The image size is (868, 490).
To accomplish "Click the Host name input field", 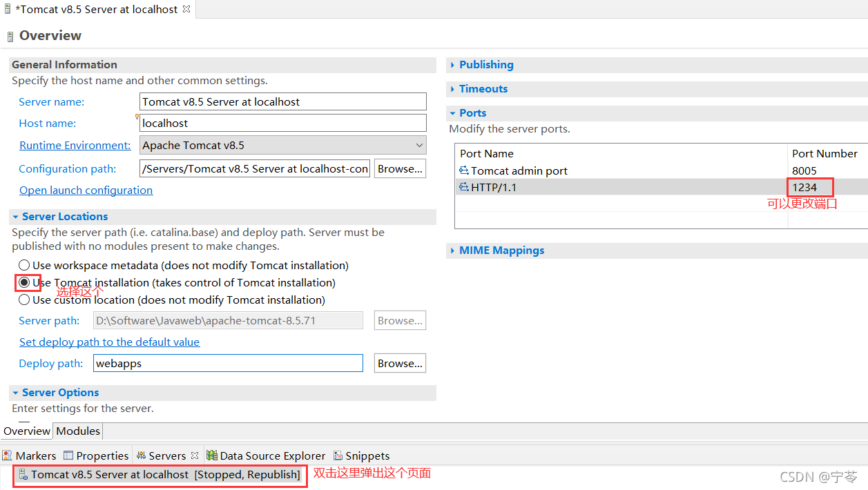I will coord(283,123).
